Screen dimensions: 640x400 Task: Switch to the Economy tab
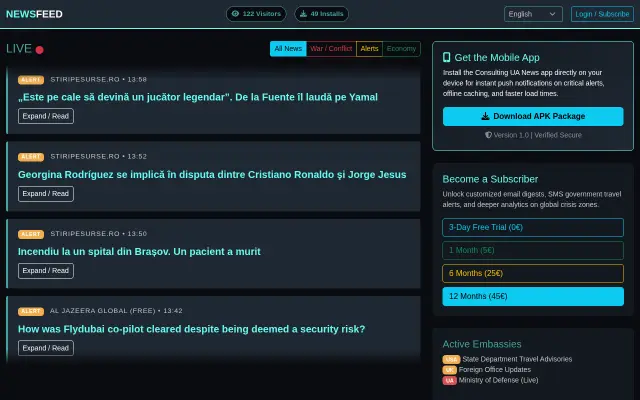(401, 49)
